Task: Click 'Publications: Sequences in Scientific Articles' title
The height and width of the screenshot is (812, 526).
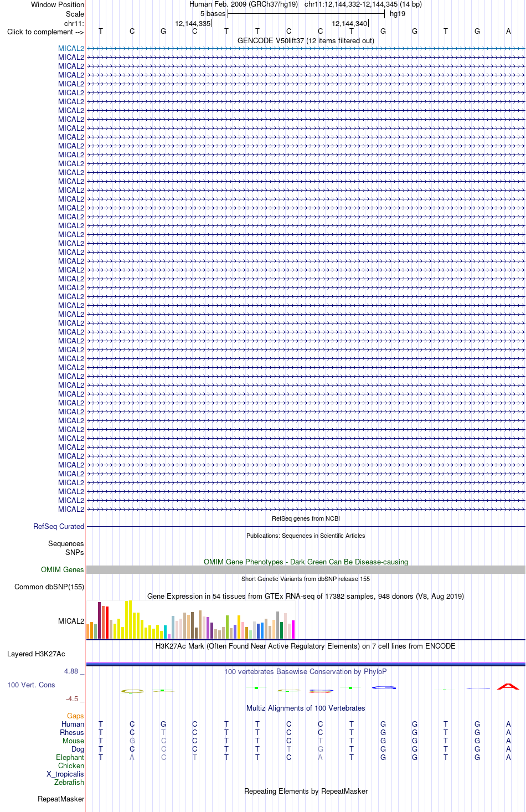Action: [306, 536]
